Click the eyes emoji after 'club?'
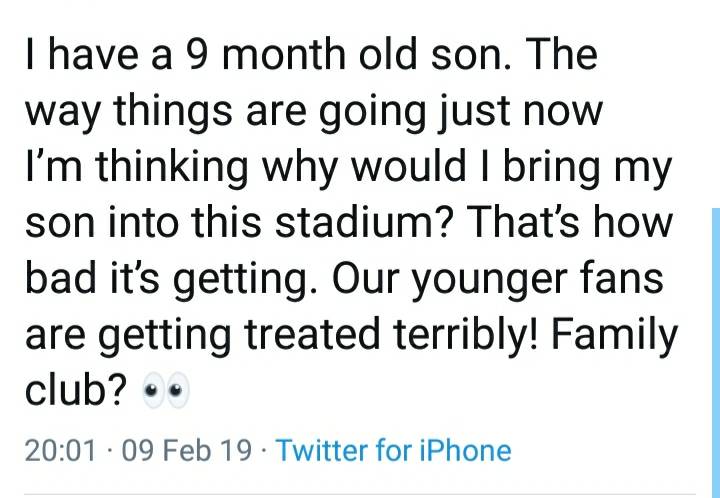The image size is (720, 498). tap(166, 391)
